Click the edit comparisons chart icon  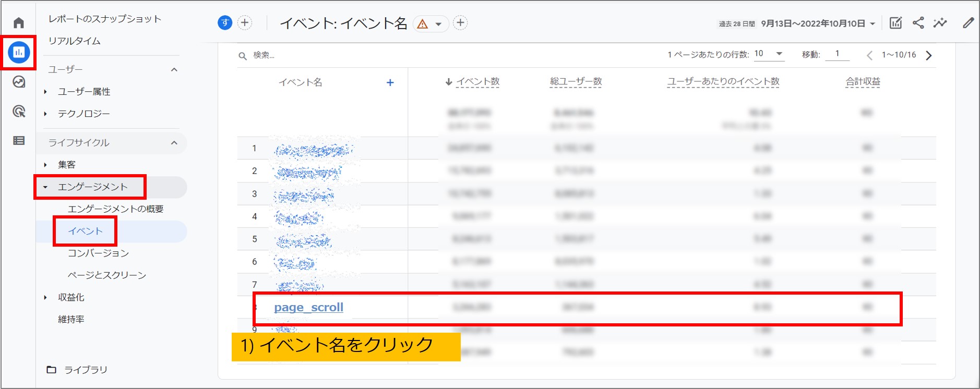point(895,23)
